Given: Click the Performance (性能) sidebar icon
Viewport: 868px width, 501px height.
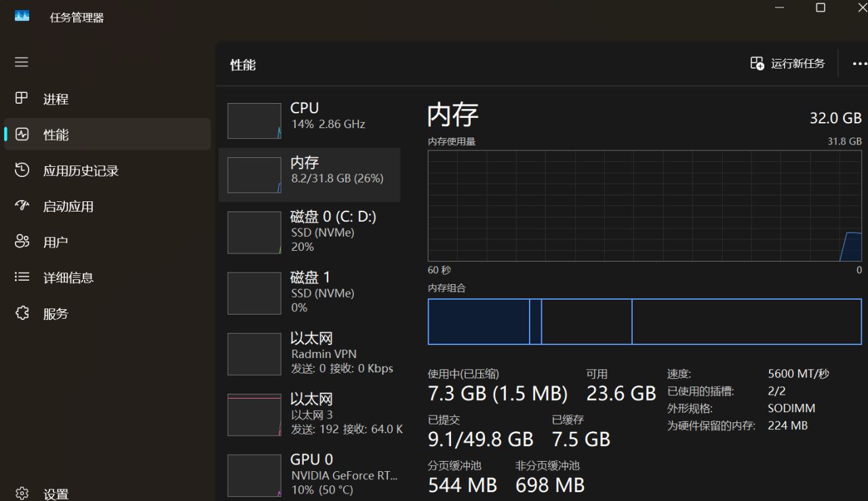Looking at the screenshot, I should point(22,134).
